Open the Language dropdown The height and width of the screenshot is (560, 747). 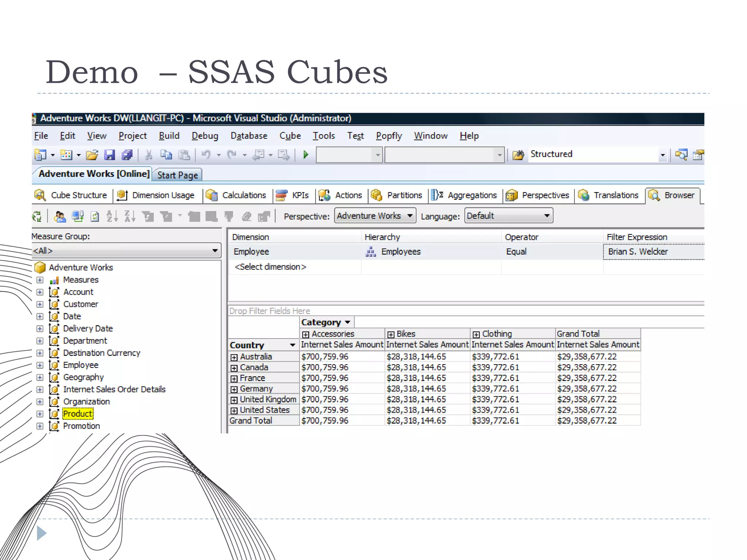(x=509, y=216)
